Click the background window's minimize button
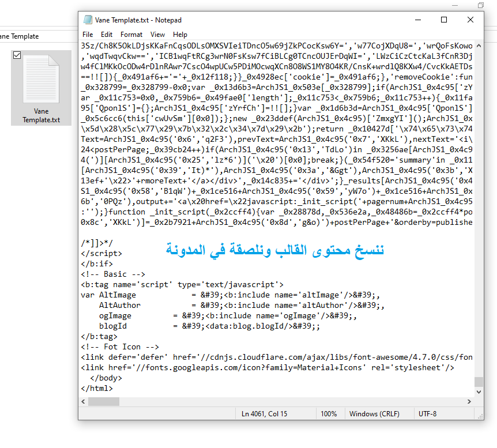 [x=455, y=5]
